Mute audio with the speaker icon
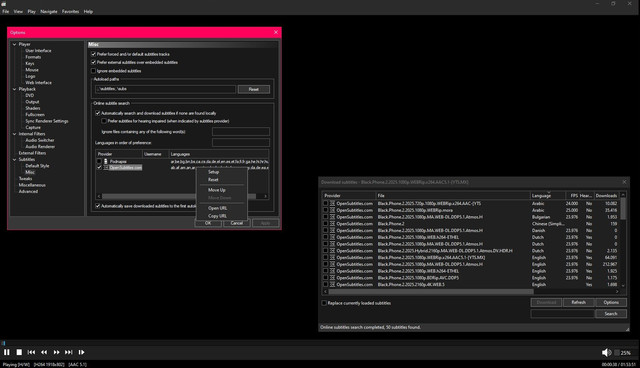This screenshot has width=640, height=368. point(606,352)
